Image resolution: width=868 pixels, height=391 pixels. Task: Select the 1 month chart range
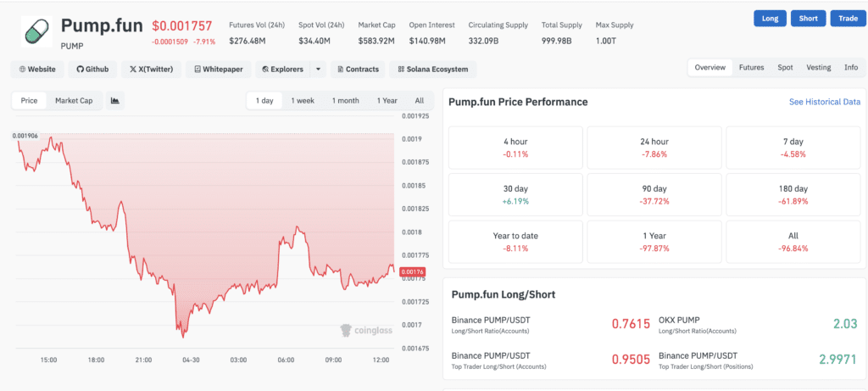(345, 101)
